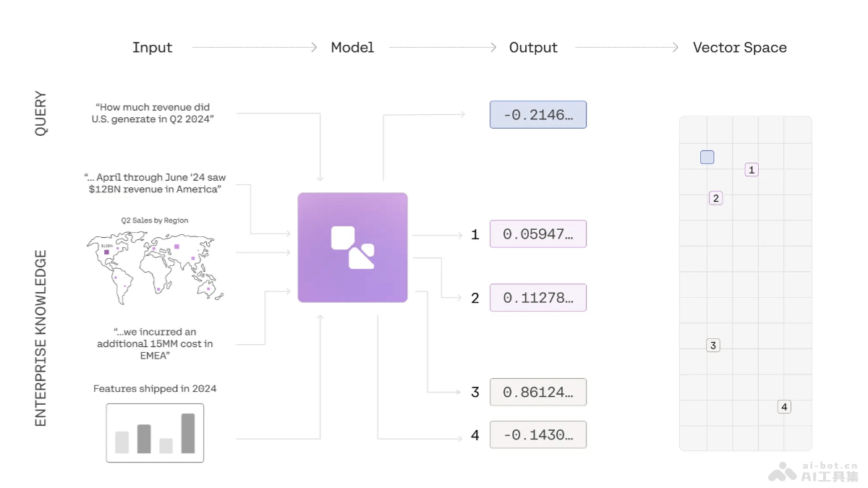Click the -0.2146 query output box
The image size is (868, 488).
point(537,115)
